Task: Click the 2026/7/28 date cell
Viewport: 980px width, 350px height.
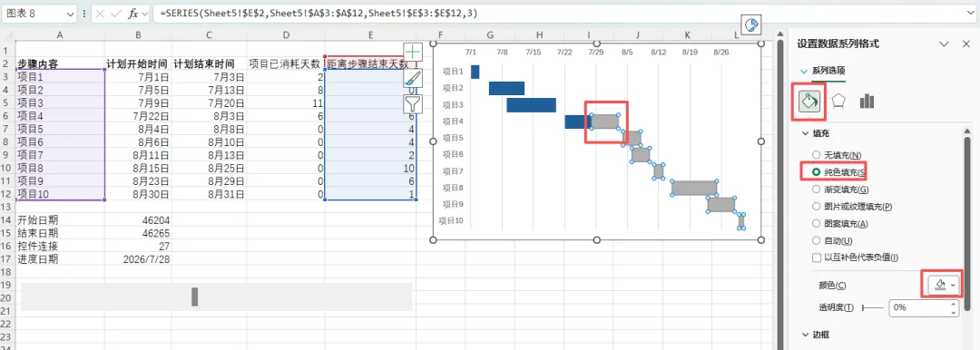Action: coord(138,258)
